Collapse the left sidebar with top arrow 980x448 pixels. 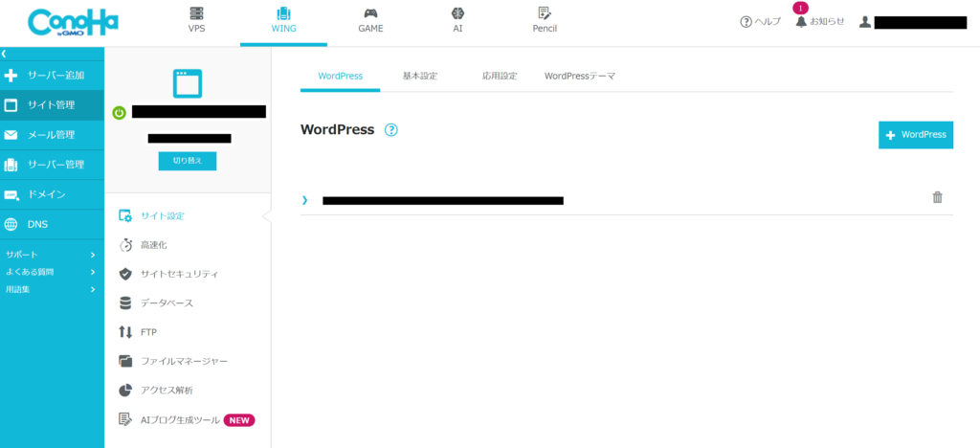click(x=4, y=54)
